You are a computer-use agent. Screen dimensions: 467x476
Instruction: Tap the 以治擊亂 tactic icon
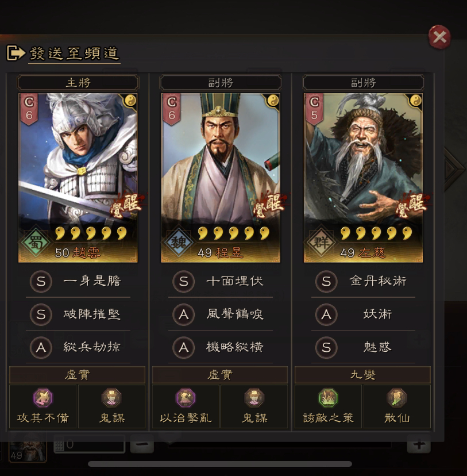click(x=186, y=398)
